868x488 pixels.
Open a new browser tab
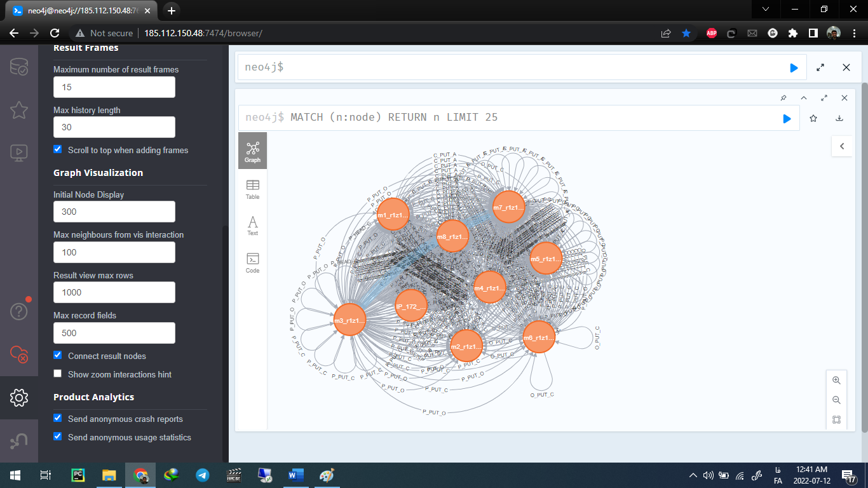[x=171, y=10]
